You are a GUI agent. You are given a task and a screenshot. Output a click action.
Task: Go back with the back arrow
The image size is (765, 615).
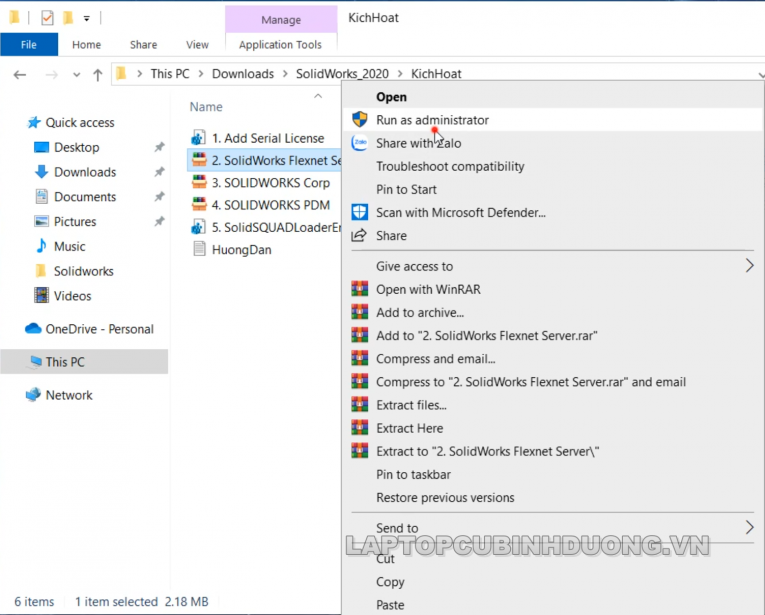pyautogui.click(x=20, y=75)
